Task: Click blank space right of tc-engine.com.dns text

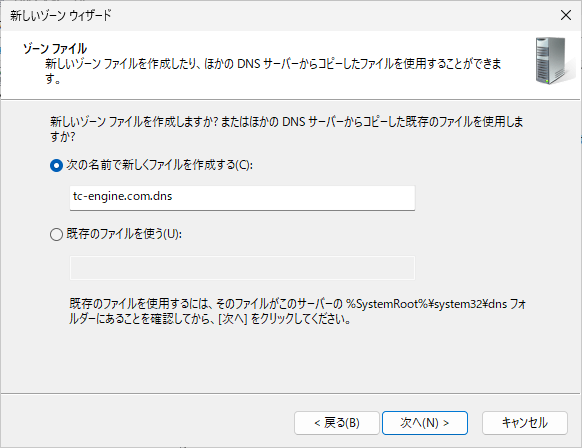Action: pyautogui.click(x=293, y=197)
